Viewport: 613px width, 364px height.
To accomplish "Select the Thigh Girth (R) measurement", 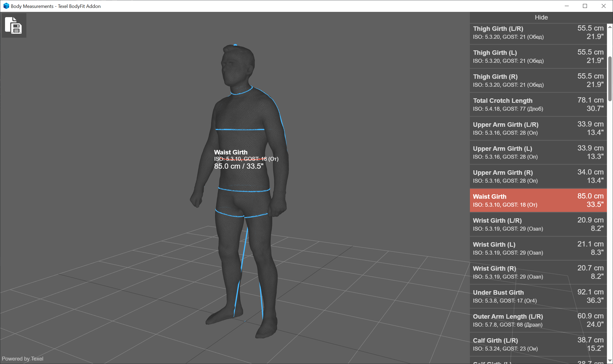I will pyautogui.click(x=538, y=80).
